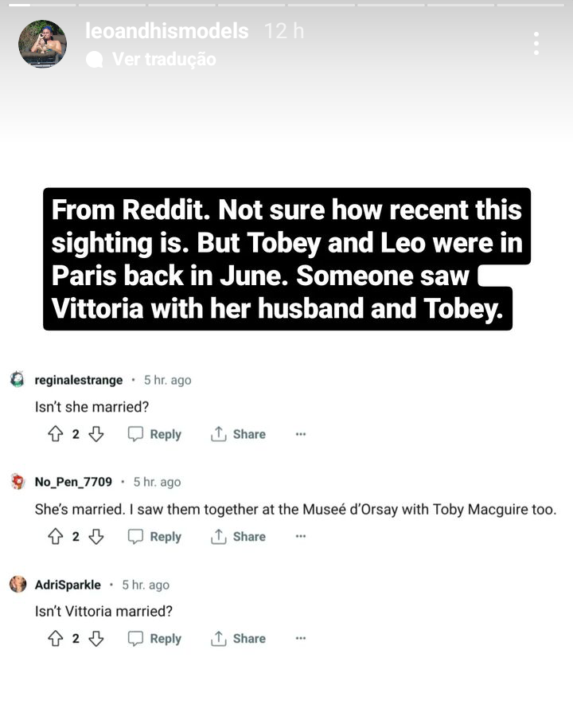Open more options on AdriSparkle's comment

click(x=301, y=638)
